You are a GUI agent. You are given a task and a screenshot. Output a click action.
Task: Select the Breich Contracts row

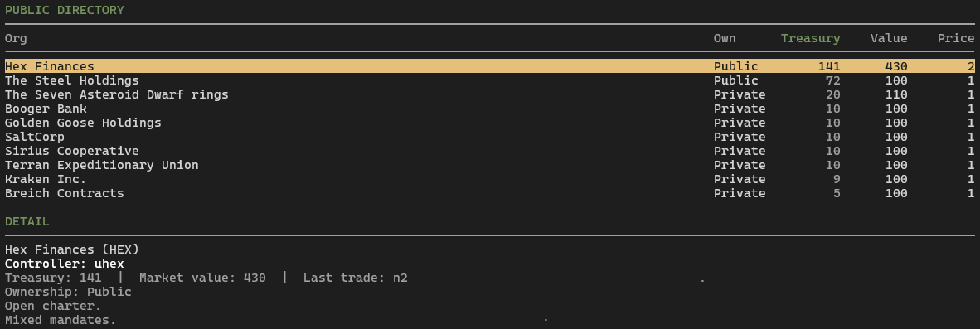click(x=490, y=193)
